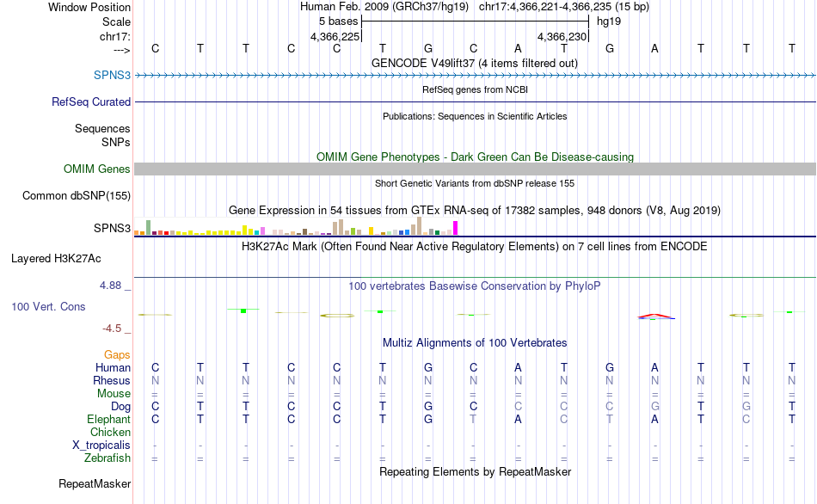Screen dimensions: 817x504
Task: Click the 4,366,230 position marker
Action: click(562, 36)
